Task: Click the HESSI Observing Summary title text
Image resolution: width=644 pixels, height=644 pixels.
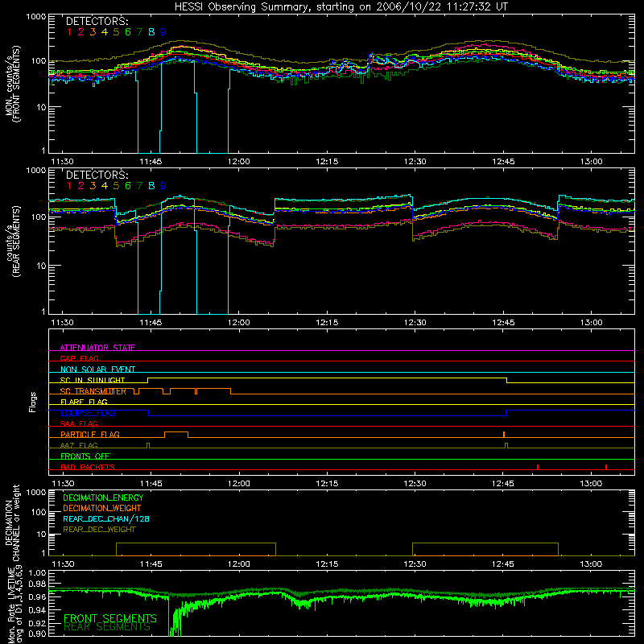Action: click(341, 7)
